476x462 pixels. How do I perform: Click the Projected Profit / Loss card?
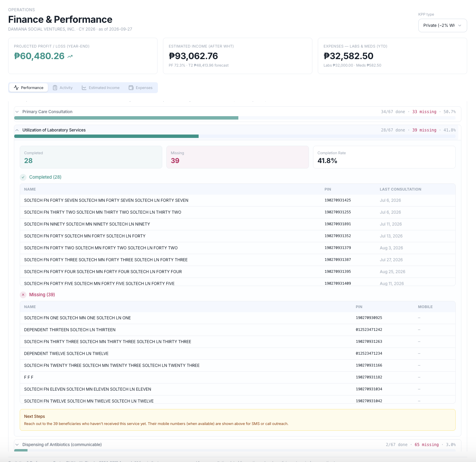click(x=83, y=56)
